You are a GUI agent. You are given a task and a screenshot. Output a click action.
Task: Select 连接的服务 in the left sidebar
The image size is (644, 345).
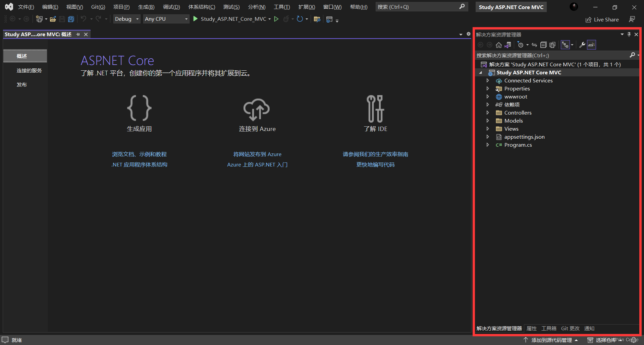click(29, 71)
